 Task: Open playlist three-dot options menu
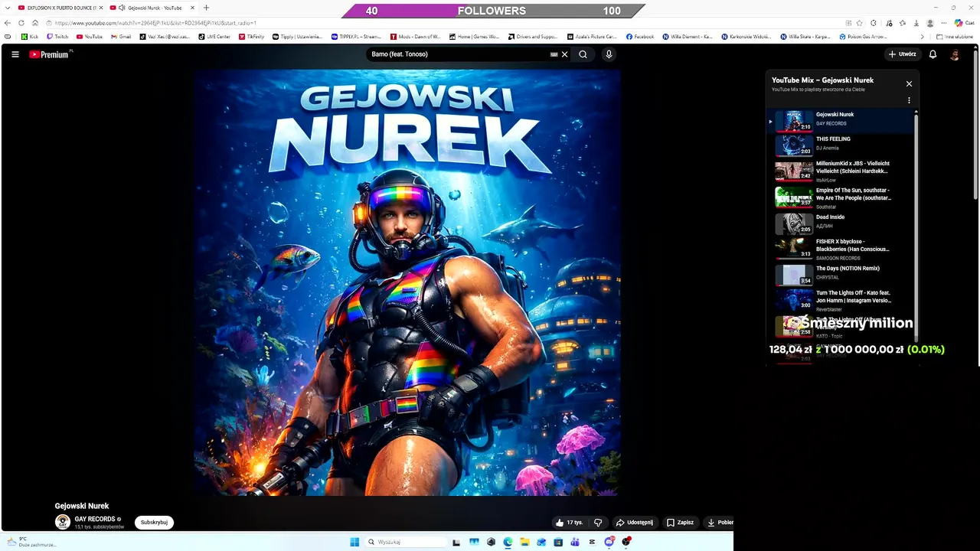tap(909, 100)
